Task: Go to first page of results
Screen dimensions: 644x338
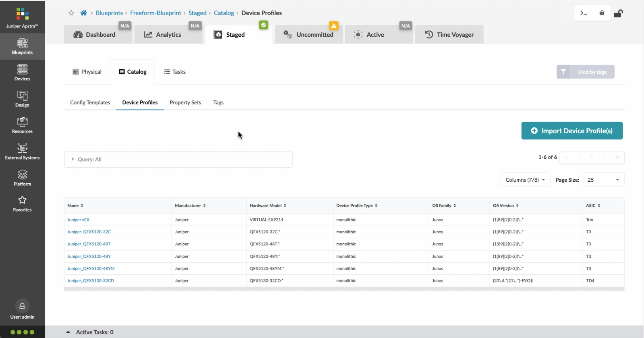Action: [567, 158]
